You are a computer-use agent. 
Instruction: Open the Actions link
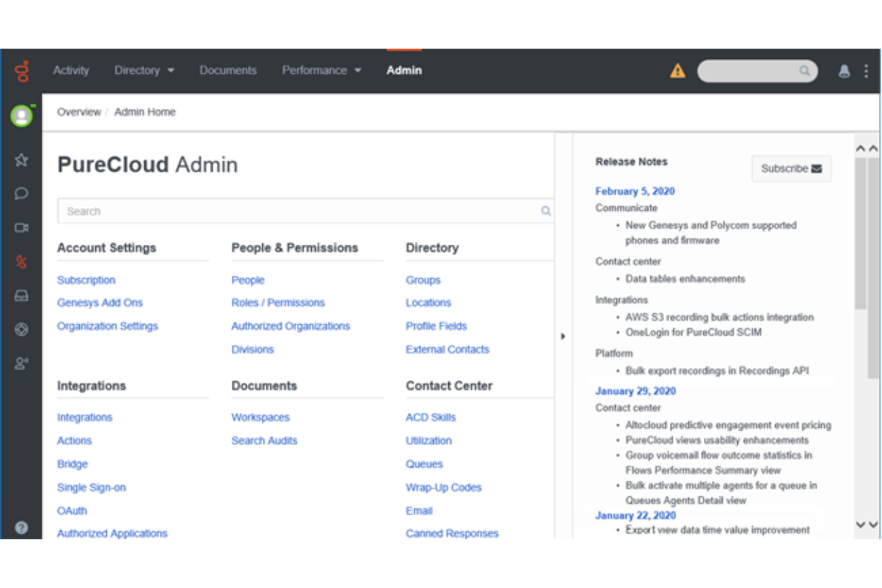tap(74, 440)
